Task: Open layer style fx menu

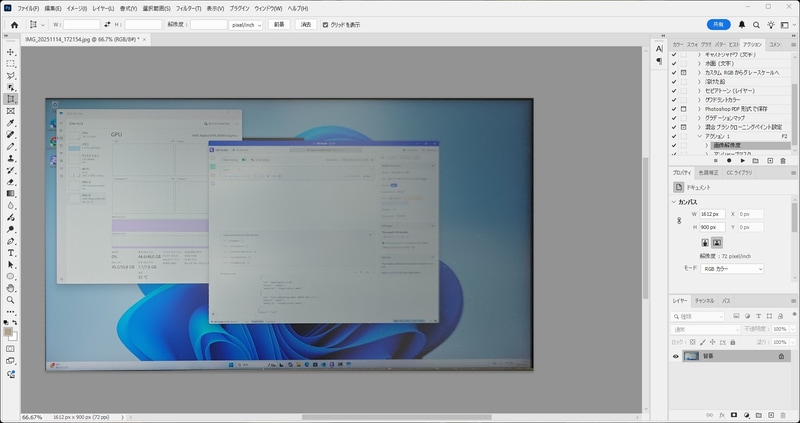Action: 721,415
